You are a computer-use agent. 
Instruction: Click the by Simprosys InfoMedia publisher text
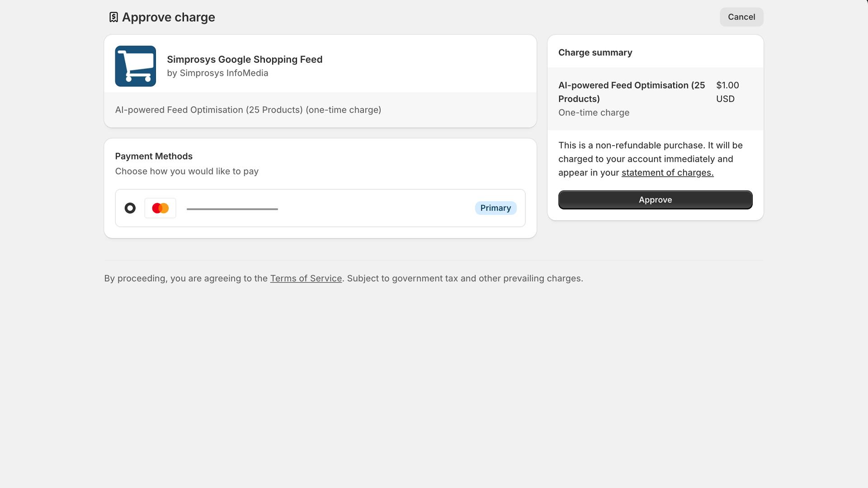tap(218, 73)
